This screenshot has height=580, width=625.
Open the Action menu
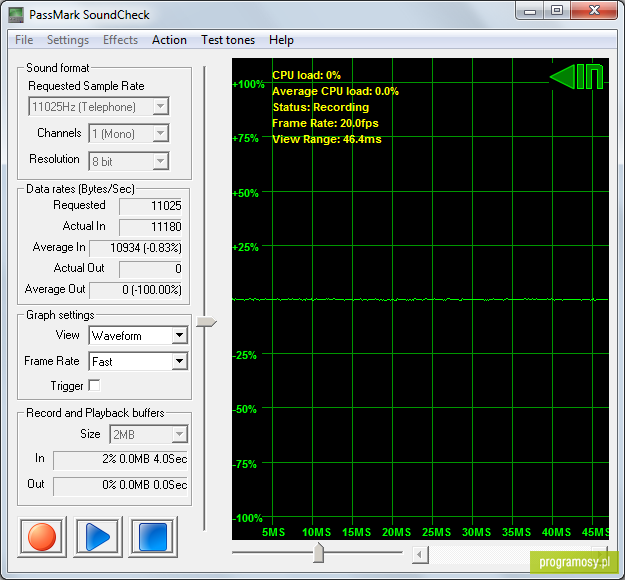pos(169,40)
